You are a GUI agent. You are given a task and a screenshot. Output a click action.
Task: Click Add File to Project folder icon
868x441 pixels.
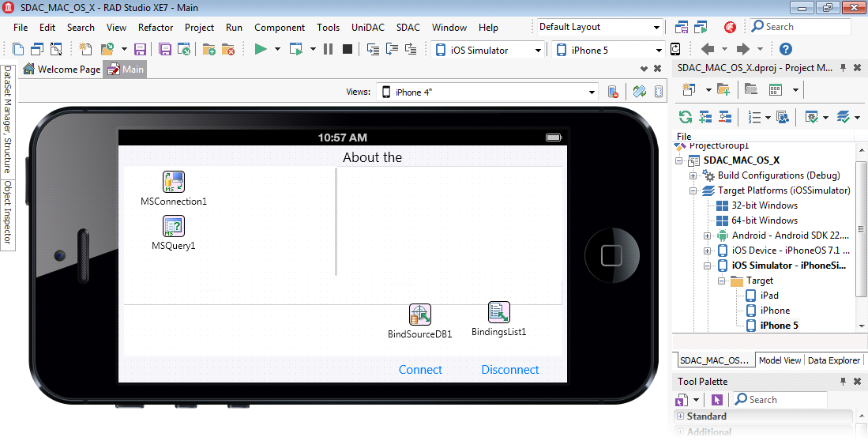pos(209,49)
